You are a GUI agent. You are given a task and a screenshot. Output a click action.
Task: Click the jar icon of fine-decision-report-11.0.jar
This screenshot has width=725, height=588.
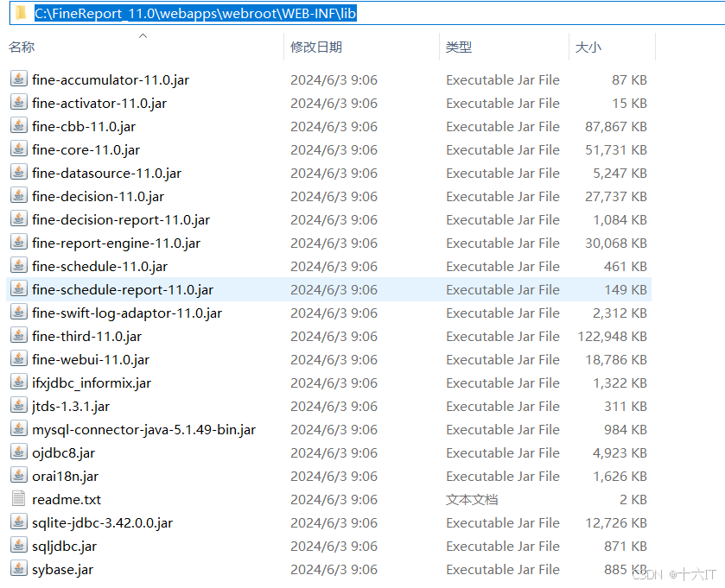pyautogui.click(x=18, y=219)
